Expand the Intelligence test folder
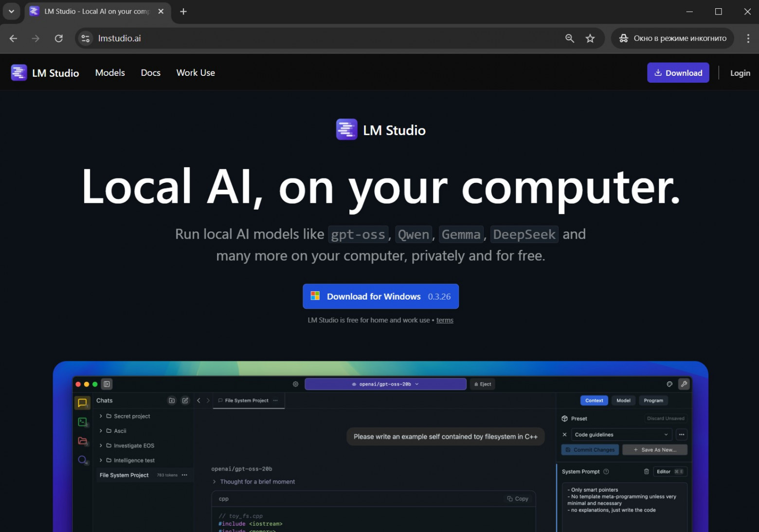Image resolution: width=759 pixels, height=532 pixels. (101, 461)
